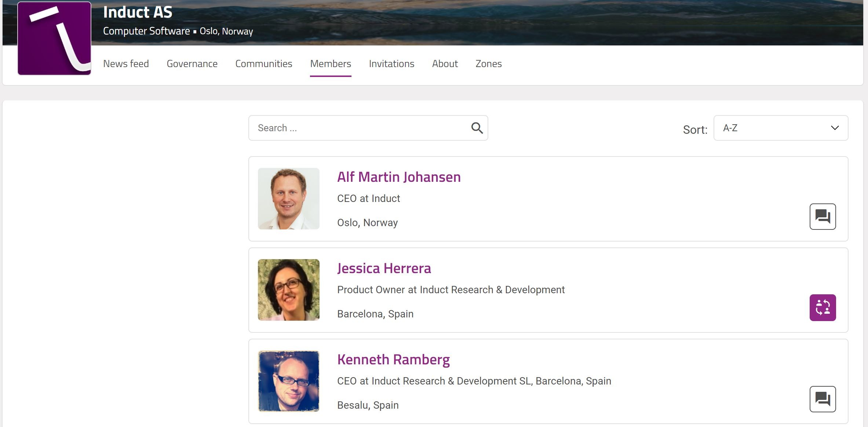Click the purple swap-users icon for Jessica Herrera
Image resolution: width=868 pixels, height=427 pixels.
click(x=823, y=308)
